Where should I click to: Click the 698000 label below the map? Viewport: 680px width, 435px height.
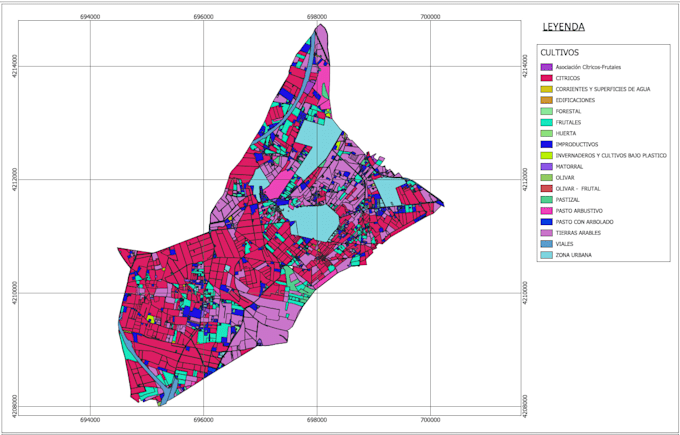coord(317,420)
